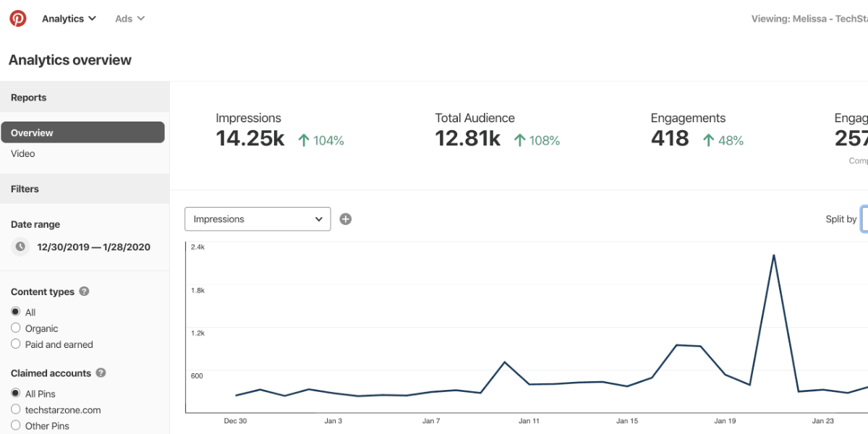Expand the Analytics menu
The width and height of the screenshot is (868, 434).
click(69, 19)
